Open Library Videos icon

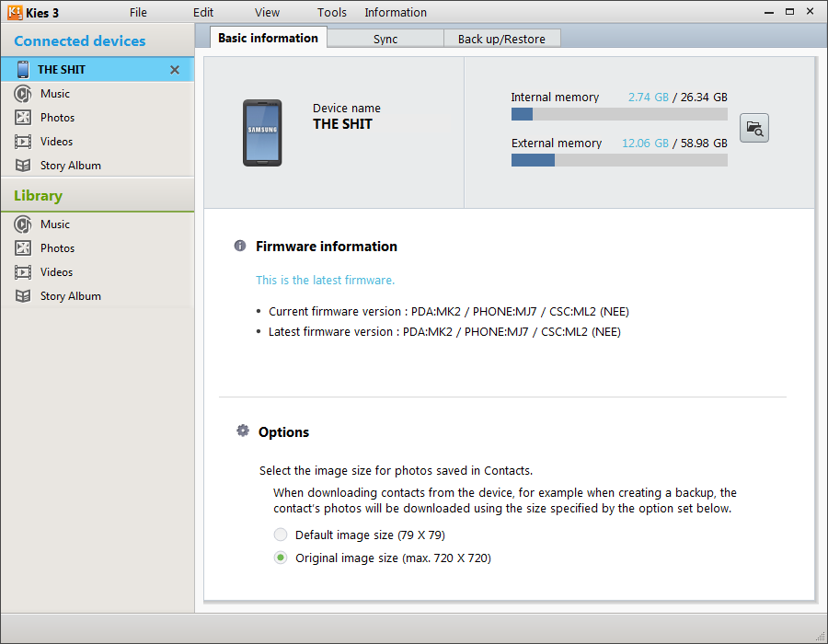tap(23, 272)
